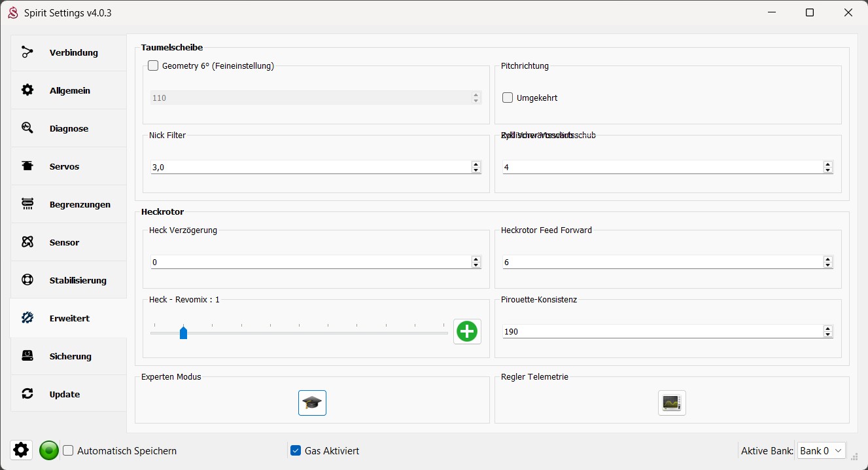This screenshot has height=470, width=868.
Task: Select the Diagnose magnifier icon
Action: 27,128
